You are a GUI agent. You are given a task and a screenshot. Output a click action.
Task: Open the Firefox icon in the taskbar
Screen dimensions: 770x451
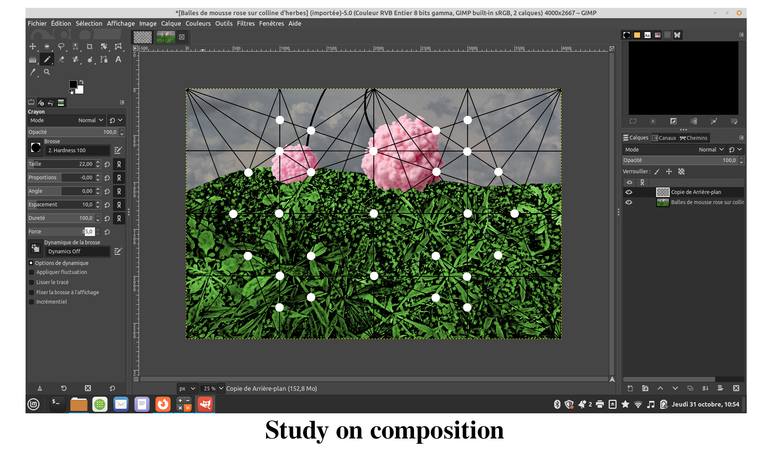(x=163, y=404)
